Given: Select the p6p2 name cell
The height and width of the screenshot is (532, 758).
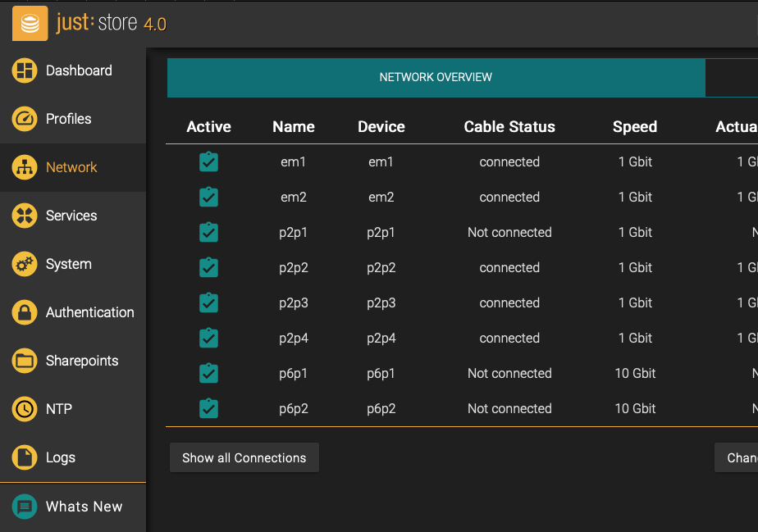Looking at the screenshot, I should coord(294,409).
